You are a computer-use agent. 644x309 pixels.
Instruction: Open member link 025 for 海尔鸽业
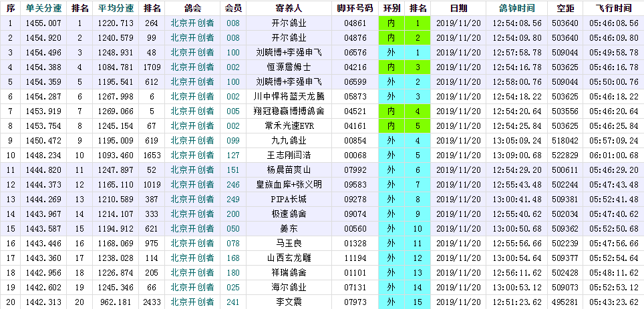pyautogui.click(x=233, y=287)
